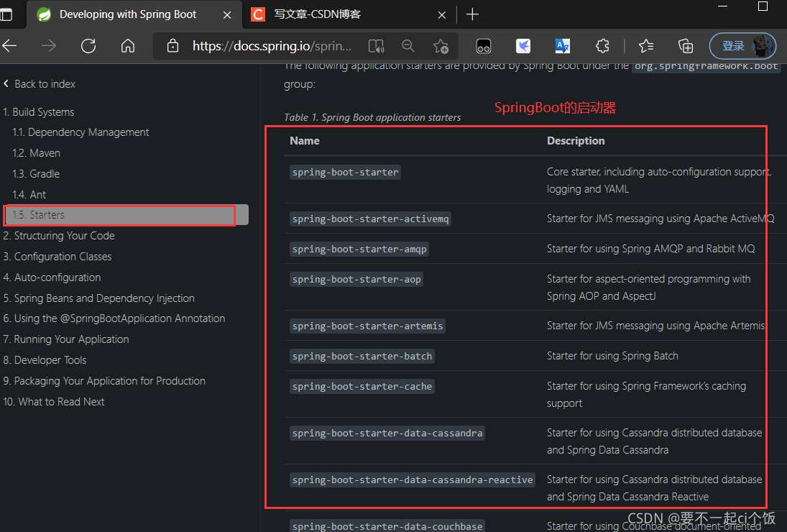
Task: Click spring-boot-starter-cache cell
Action: coord(362,387)
